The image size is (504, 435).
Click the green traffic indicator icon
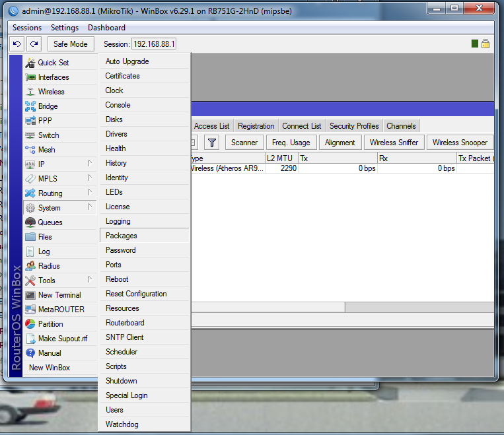(x=475, y=44)
